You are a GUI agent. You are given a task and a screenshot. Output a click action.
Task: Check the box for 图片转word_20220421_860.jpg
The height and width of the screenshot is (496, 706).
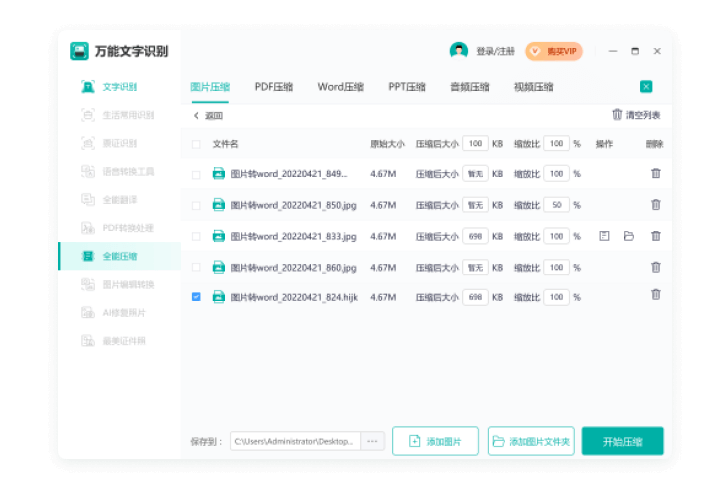pyautogui.click(x=196, y=267)
